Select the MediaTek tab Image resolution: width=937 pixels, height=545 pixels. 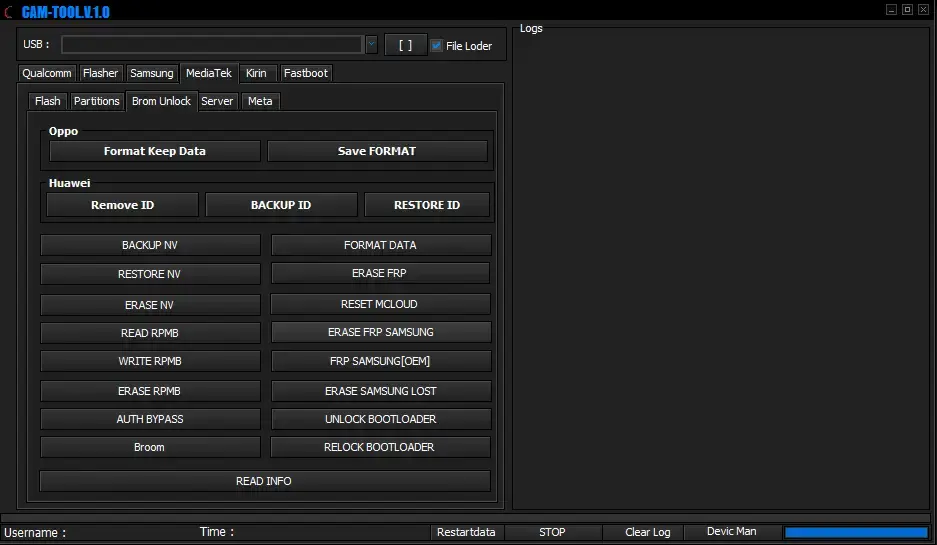[x=209, y=73]
